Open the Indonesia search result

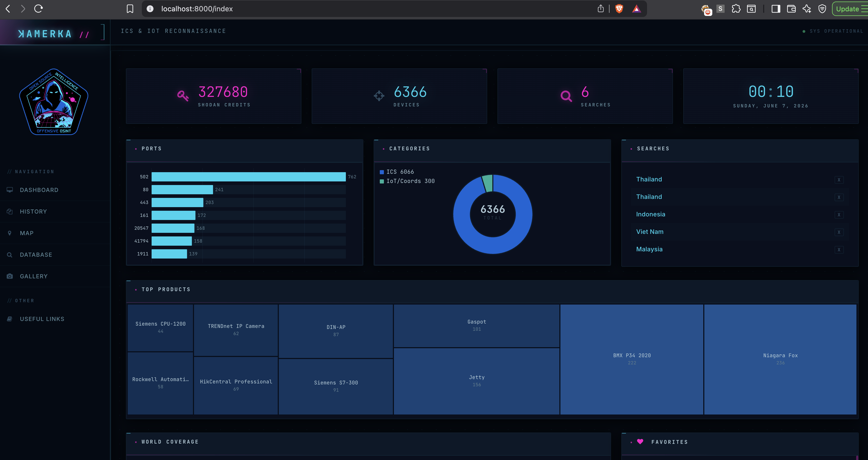pyautogui.click(x=650, y=214)
